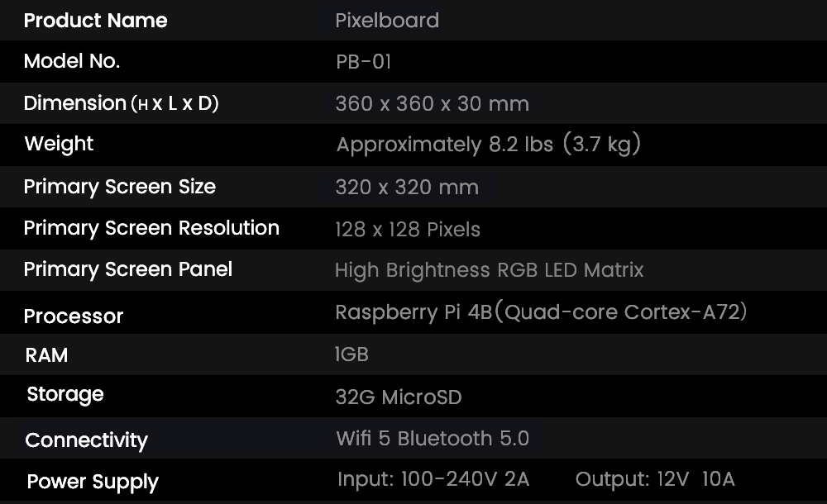Select the Pixelboard product name value
The width and height of the screenshot is (827, 504).
(387, 21)
